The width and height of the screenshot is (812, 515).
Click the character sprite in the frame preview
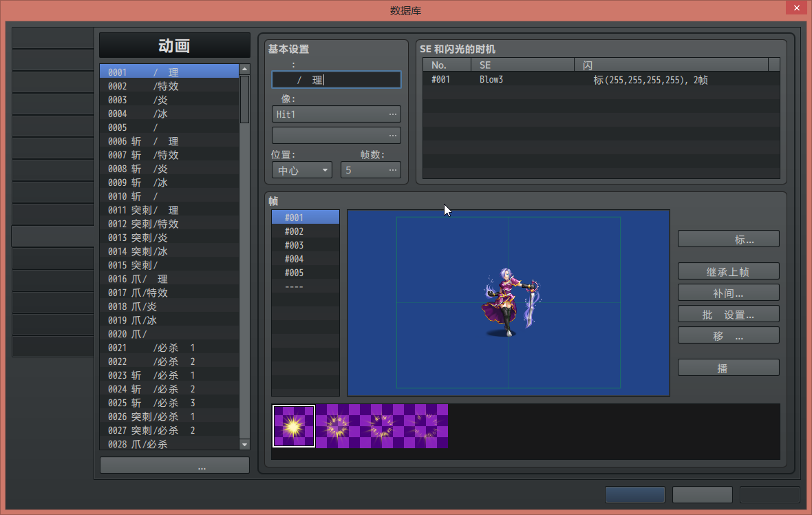511,302
